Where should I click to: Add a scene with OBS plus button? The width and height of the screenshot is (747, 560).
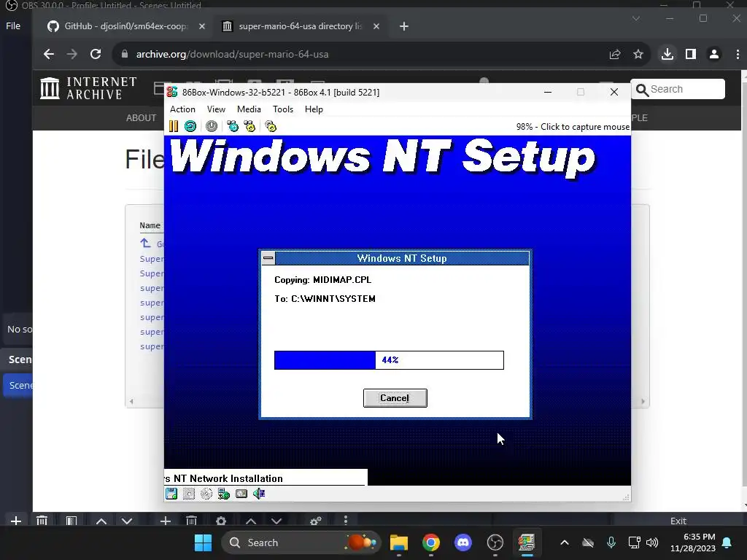pyautogui.click(x=16, y=521)
